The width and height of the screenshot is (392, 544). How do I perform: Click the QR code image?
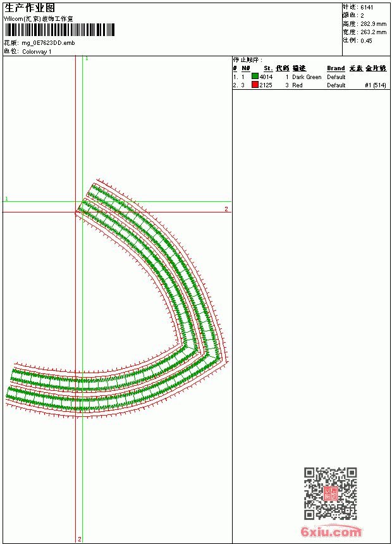click(x=331, y=493)
